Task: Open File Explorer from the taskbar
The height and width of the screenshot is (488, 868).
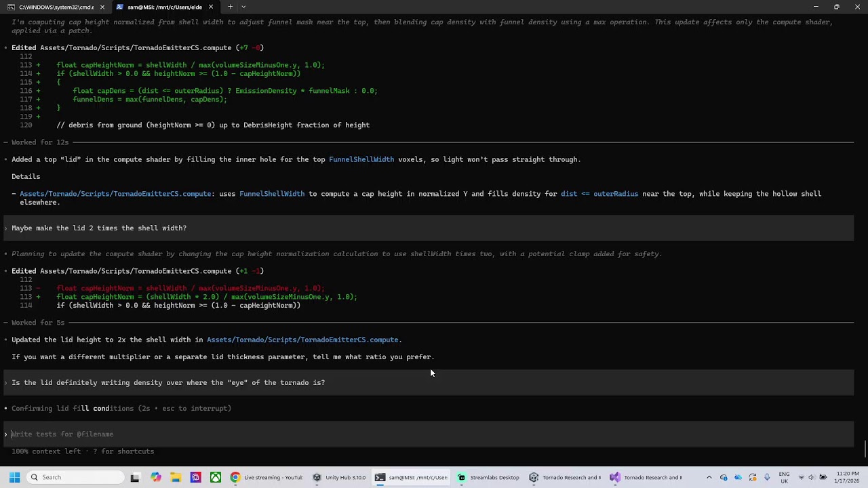Action: pos(176,477)
